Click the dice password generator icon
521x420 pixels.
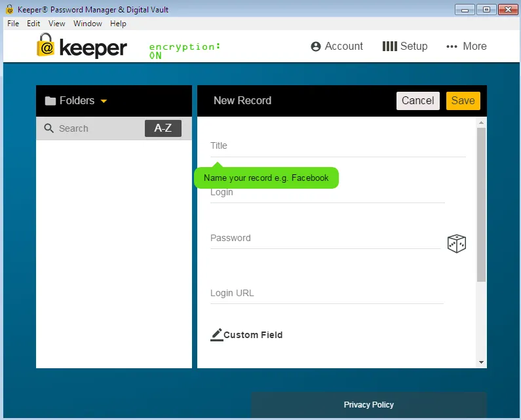coord(457,244)
